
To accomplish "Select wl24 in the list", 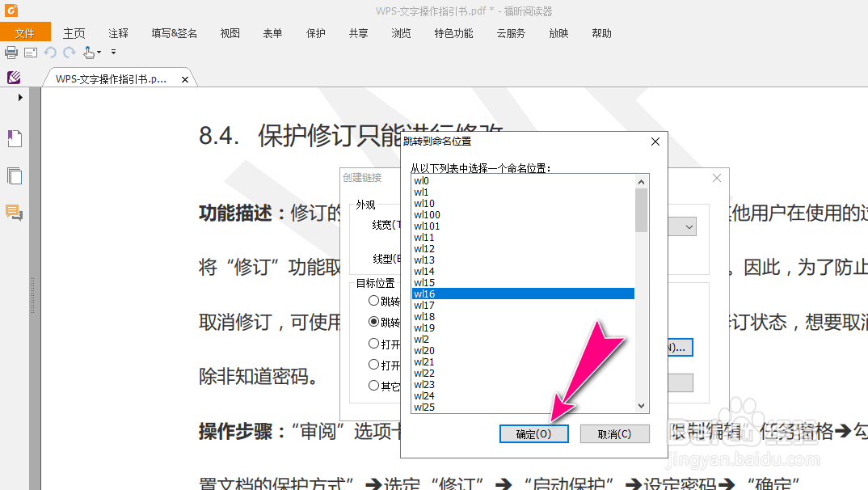I will click(523, 396).
